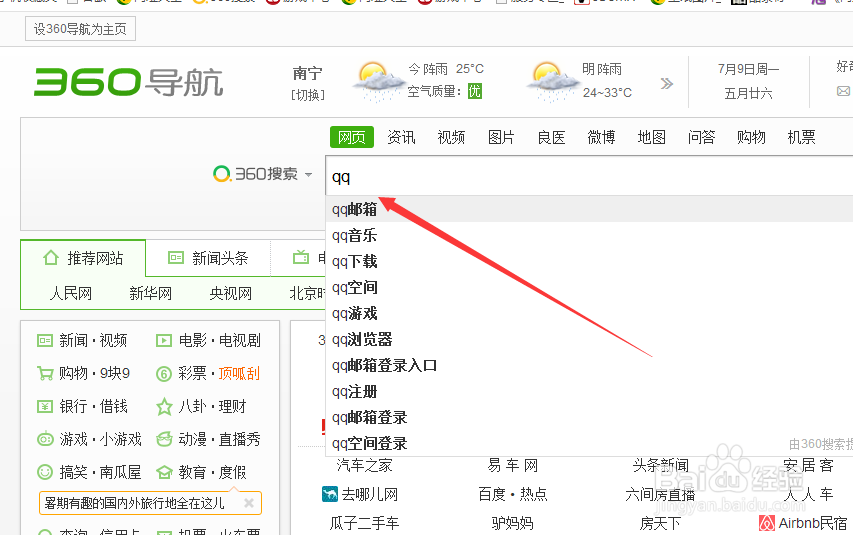Switch to the 良医 search tab
The width and height of the screenshot is (853, 535).
[552, 137]
